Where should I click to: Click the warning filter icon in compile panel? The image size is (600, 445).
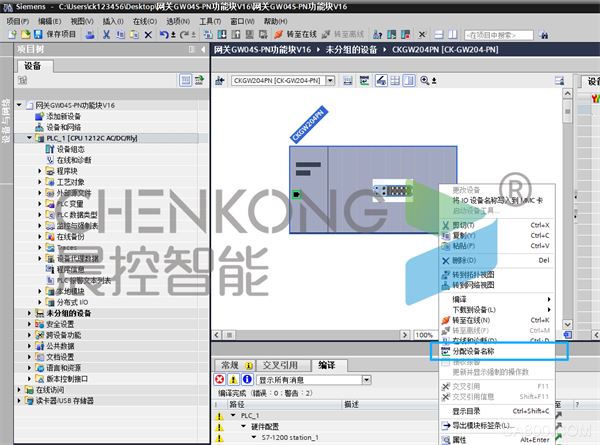233,380
